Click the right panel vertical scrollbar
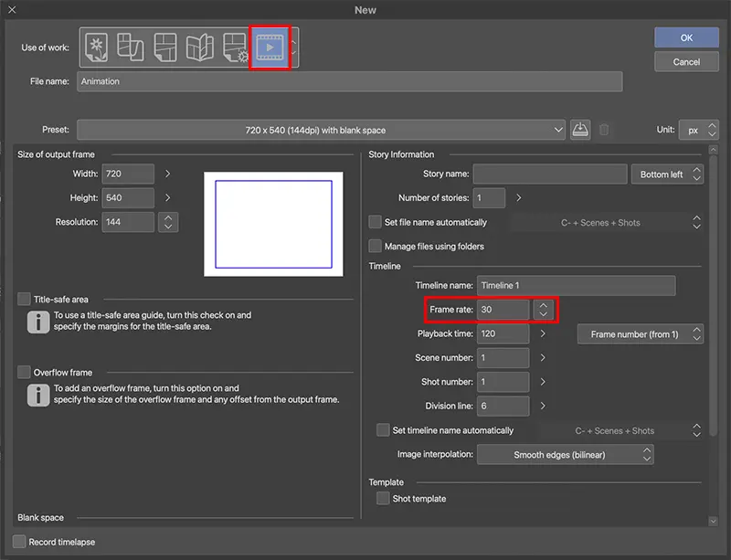Image resolution: width=731 pixels, height=560 pixels. pyautogui.click(x=713, y=296)
